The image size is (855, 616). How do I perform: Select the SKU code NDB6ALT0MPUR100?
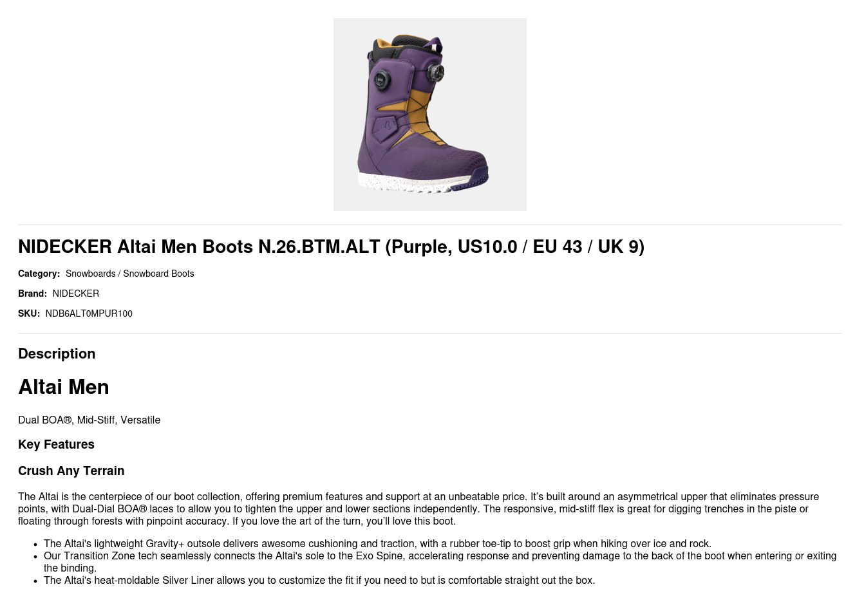[x=89, y=313]
